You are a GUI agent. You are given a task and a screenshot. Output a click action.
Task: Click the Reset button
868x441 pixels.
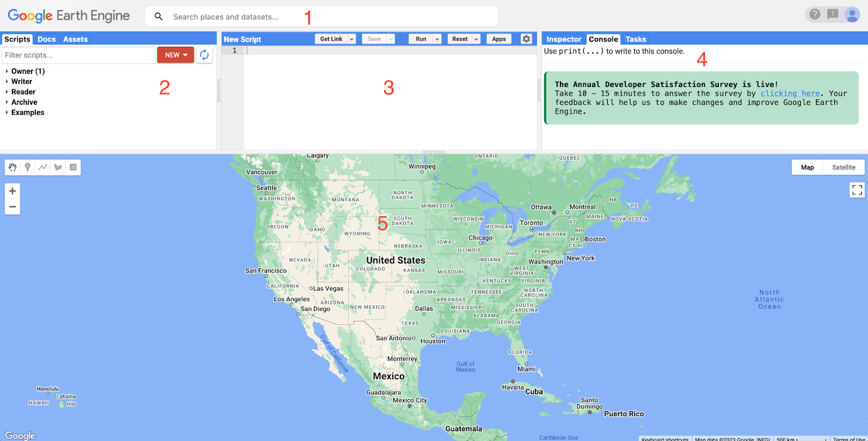coord(460,39)
